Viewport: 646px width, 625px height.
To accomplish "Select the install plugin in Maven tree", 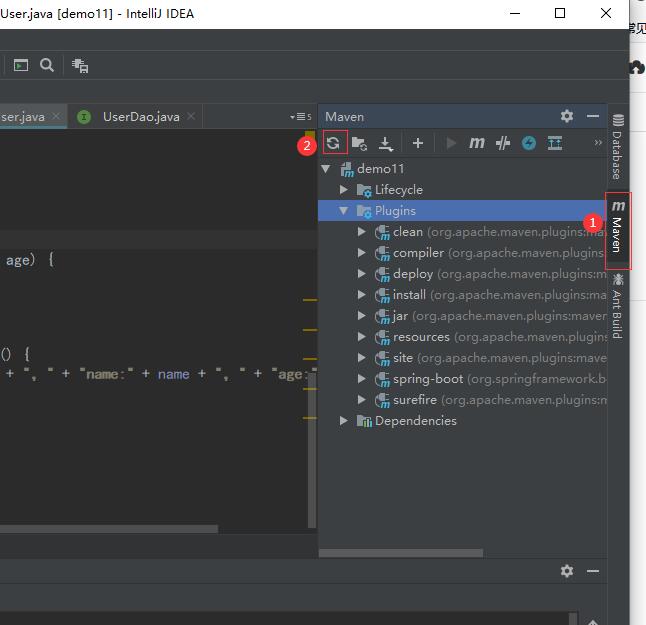I will pos(409,295).
